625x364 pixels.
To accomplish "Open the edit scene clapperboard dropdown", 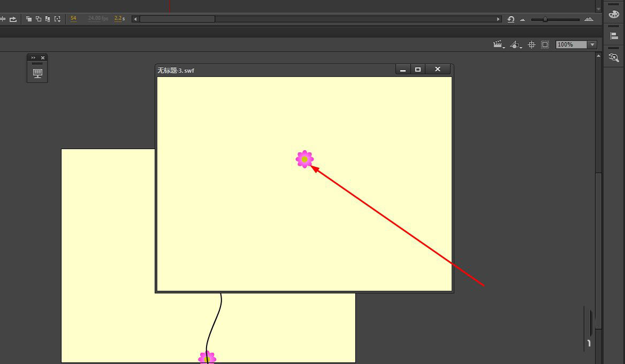I will pos(499,44).
